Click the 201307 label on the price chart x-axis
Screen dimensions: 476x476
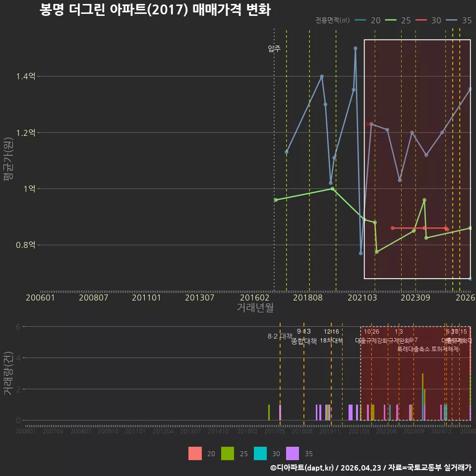pos(200,297)
